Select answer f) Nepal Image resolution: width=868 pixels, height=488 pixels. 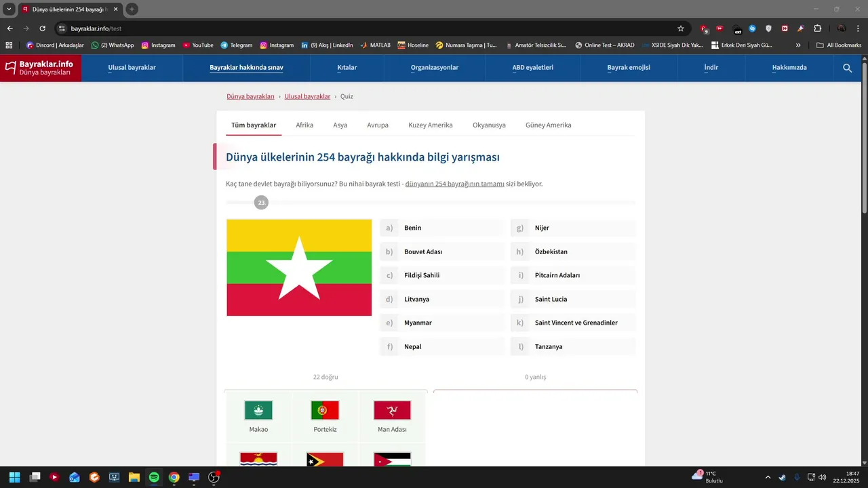(x=442, y=346)
